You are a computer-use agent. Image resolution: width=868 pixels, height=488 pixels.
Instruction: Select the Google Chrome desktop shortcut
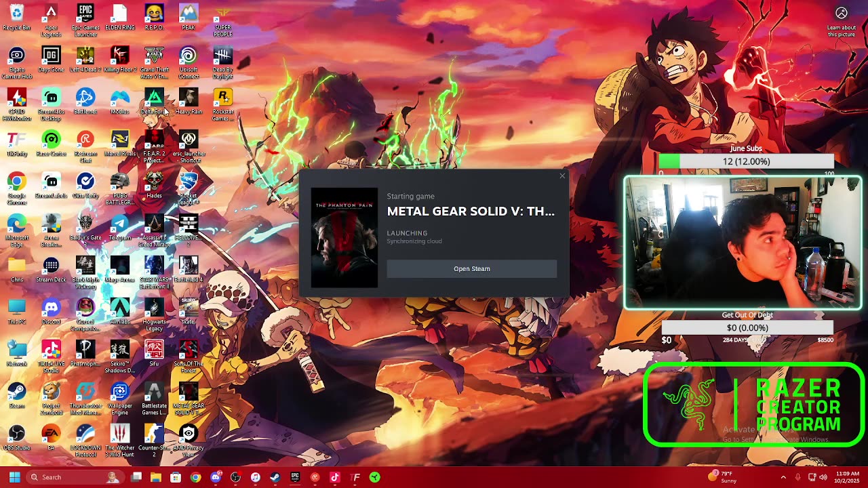coord(17,189)
